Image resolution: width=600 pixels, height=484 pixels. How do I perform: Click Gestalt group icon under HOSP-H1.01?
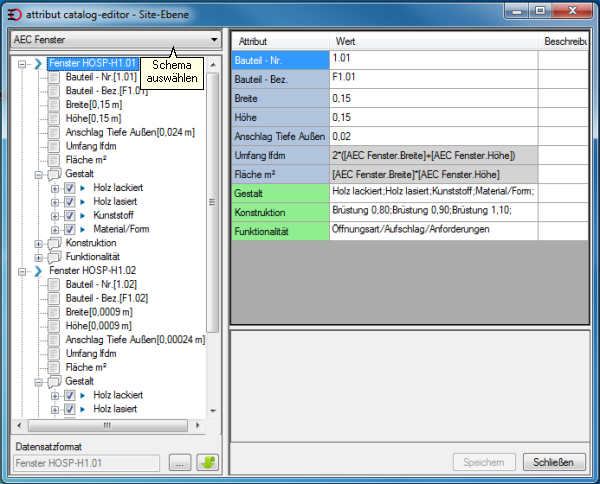coord(54,174)
